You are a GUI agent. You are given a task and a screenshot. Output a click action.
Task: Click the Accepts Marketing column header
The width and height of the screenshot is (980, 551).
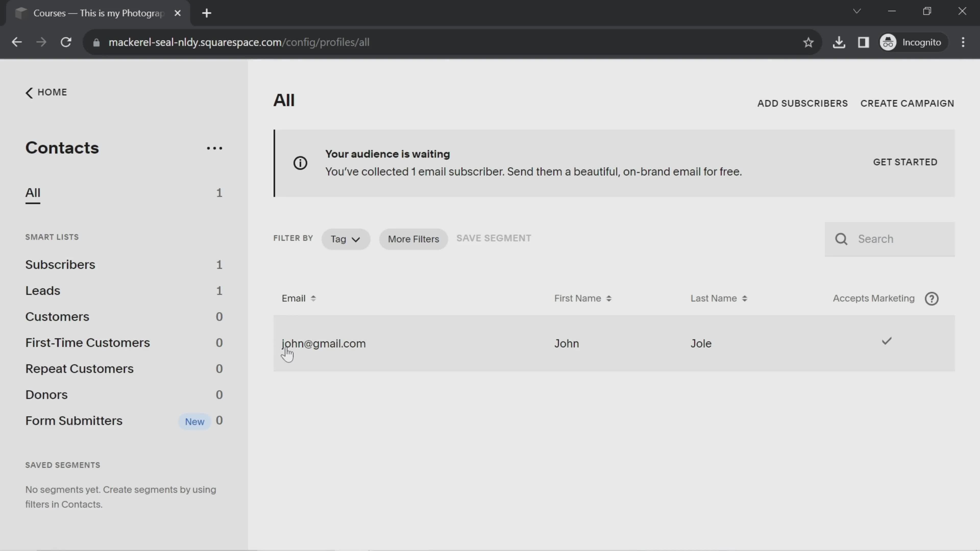coord(874,298)
